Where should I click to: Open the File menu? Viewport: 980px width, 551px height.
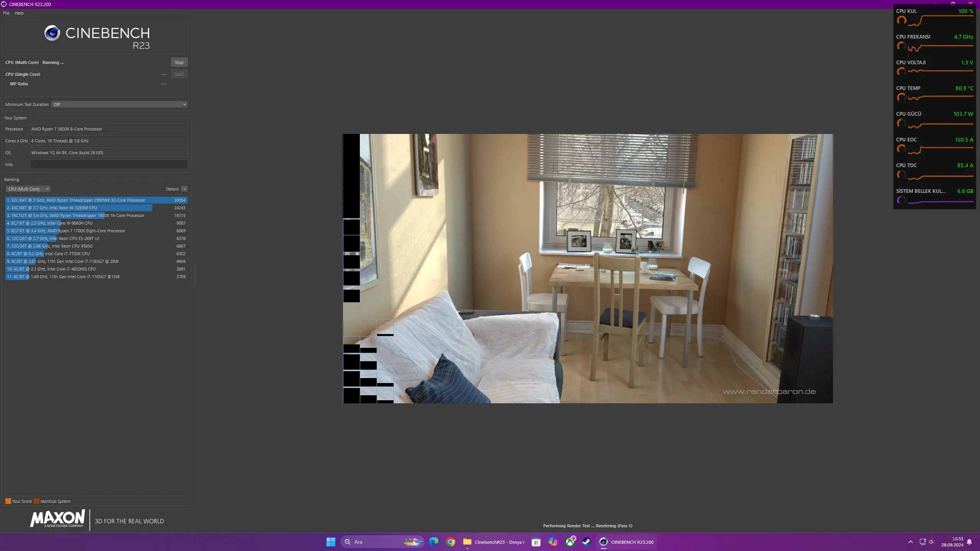[x=6, y=13]
